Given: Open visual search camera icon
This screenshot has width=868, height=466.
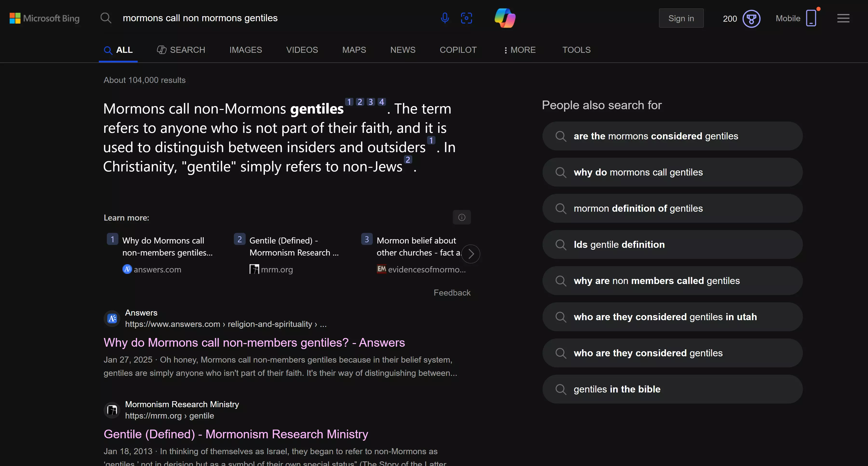Looking at the screenshot, I should (x=466, y=18).
